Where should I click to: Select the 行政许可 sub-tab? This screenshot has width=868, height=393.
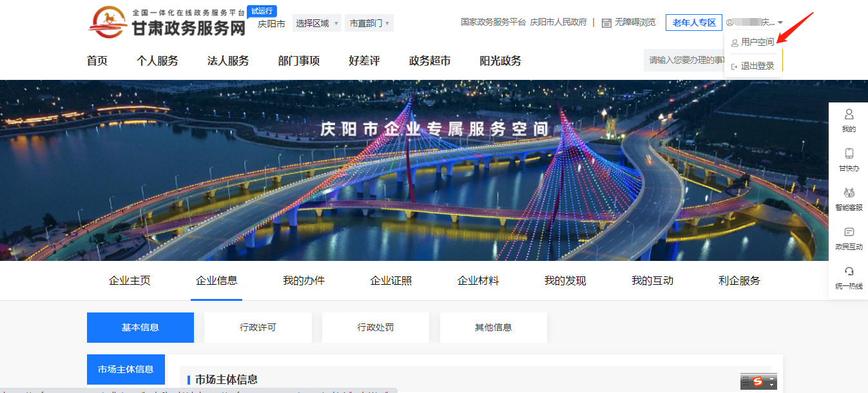pyautogui.click(x=258, y=327)
